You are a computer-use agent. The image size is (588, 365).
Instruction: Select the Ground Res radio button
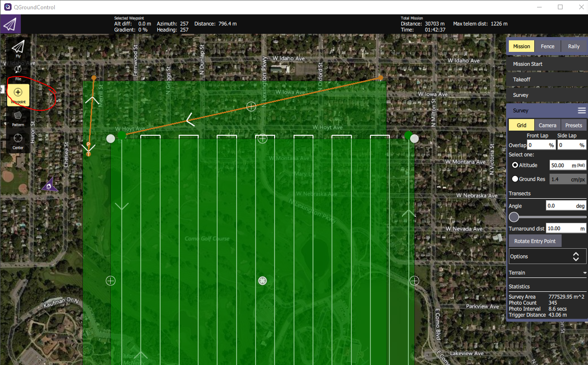tap(515, 179)
